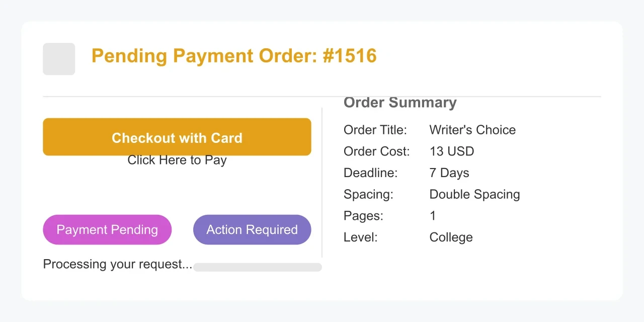Select the College level value
Image resolution: width=644 pixels, height=322 pixels.
click(451, 237)
